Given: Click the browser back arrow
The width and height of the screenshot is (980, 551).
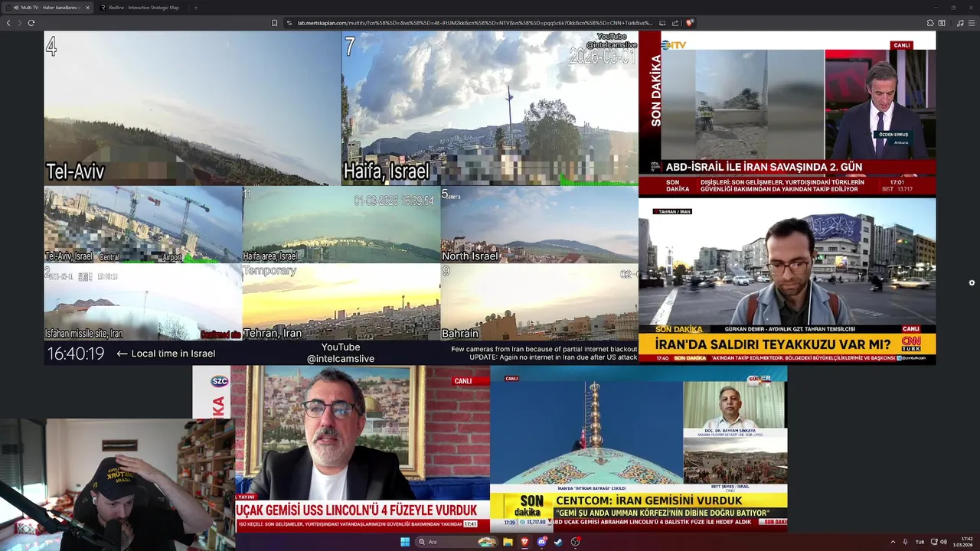Looking at the screenshot, I should [x=8, y=23].
